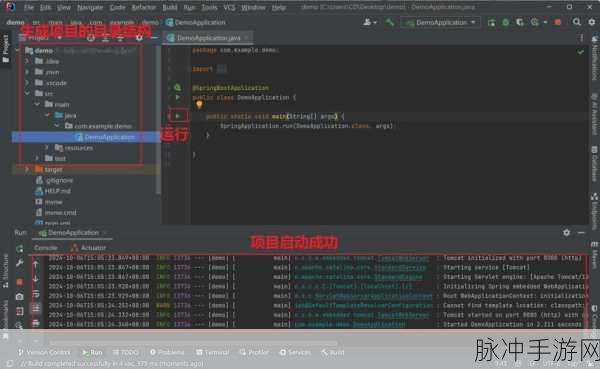
Task: Click the Spring bean gutter icon
Action: coord(177,88)
